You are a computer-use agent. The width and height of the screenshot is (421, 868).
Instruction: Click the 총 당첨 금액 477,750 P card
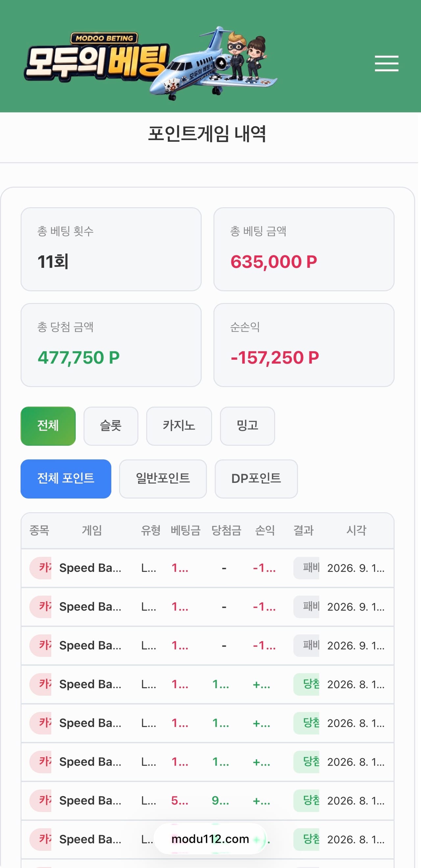click(x=111, y=345)
